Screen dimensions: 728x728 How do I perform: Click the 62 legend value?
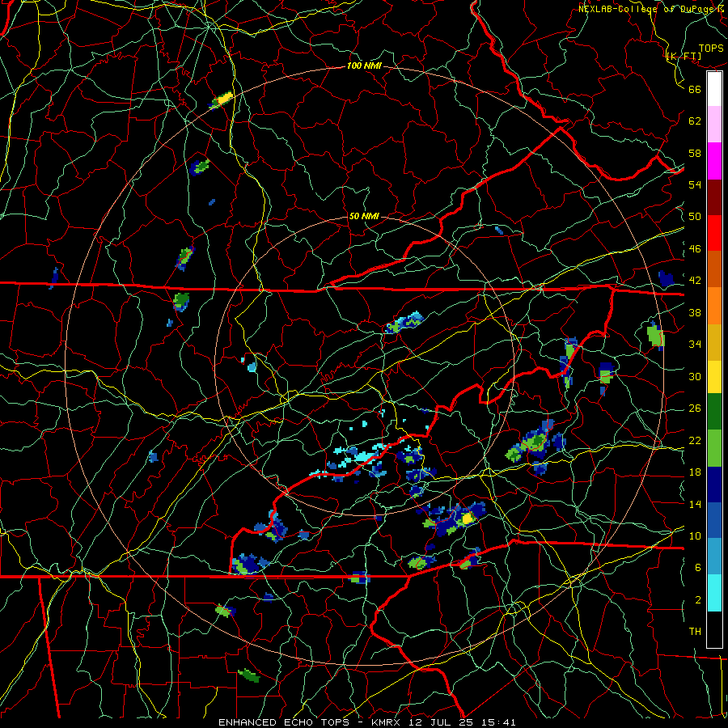pos(695,121)
